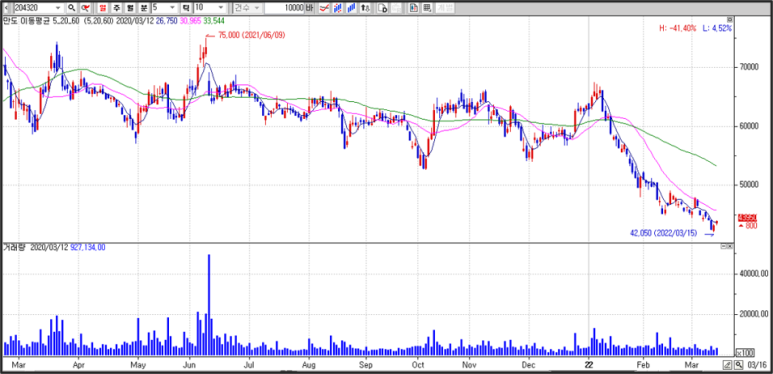Click the data count field showing 10000
773x374 pixels.
click(284, 8)
